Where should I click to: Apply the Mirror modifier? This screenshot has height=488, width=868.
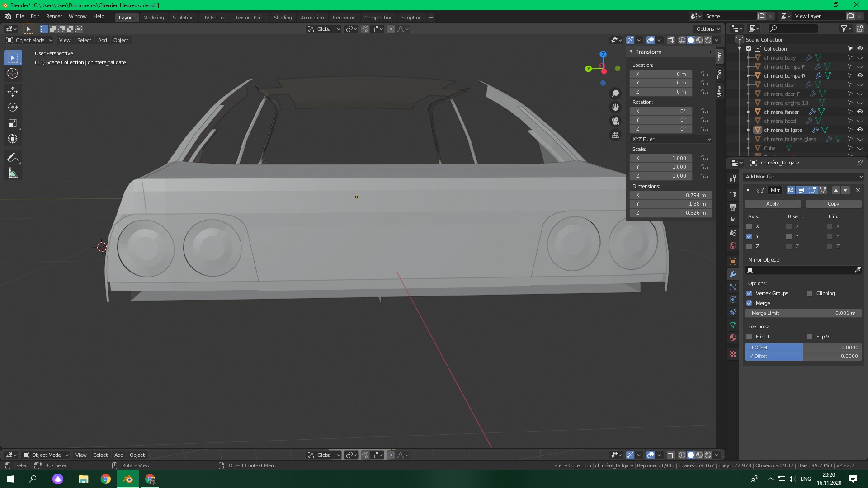[773, 204]
